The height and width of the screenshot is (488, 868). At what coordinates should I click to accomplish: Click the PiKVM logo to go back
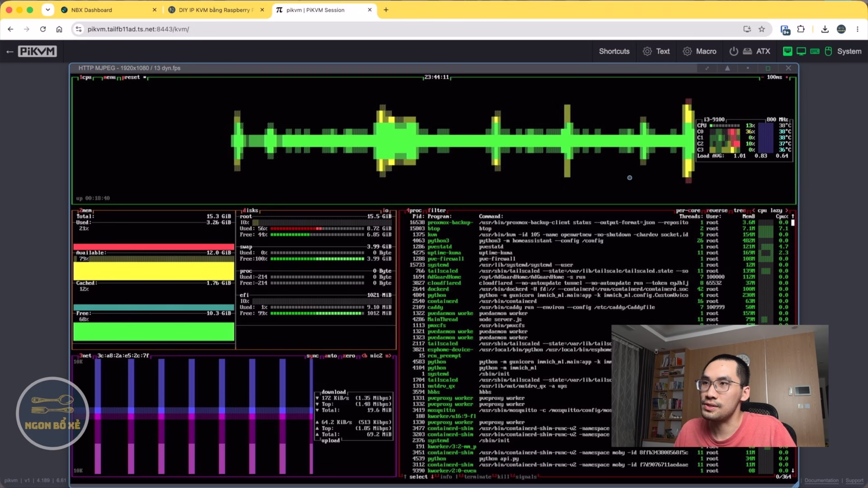click(x=38, y=52)
